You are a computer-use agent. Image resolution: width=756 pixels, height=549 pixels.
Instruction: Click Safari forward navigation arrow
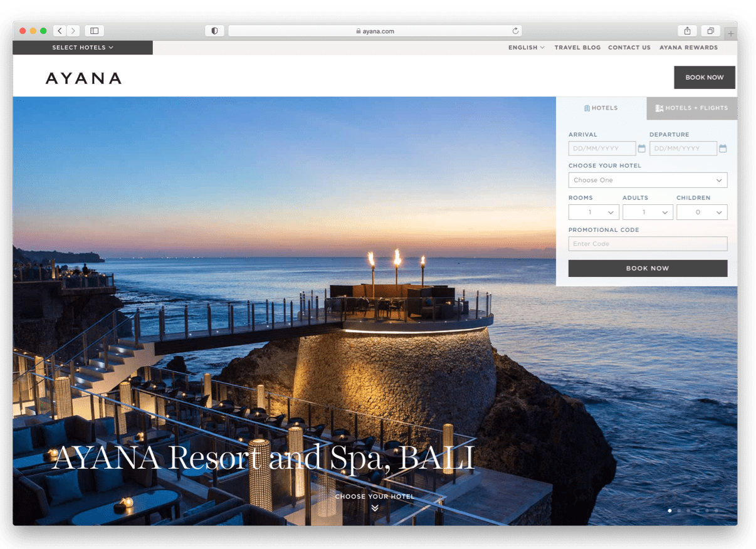pyautogui.click(x=73, y=31)
